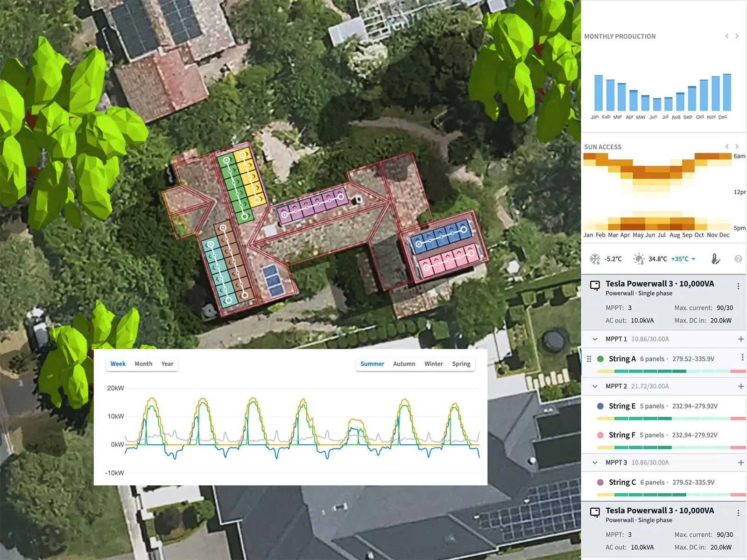This screenshot has height=560, width=747.
Task: Grab the String A drag handle
Action: (x=589, y=359)
